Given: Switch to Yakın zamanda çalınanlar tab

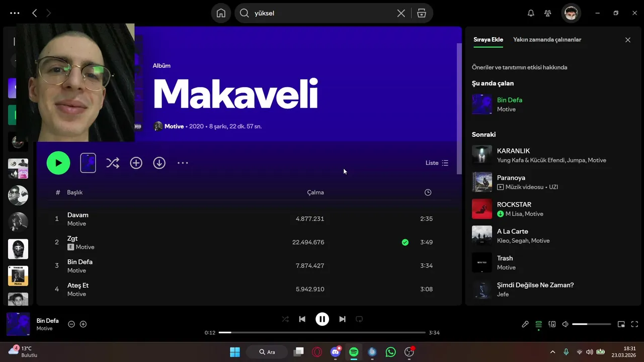Looking at the screenshot, I should pos(547,40).
